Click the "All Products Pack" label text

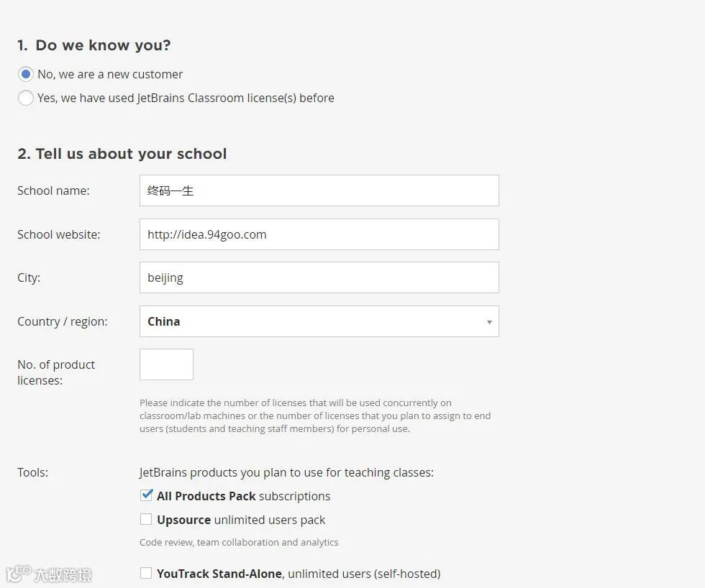pyautogui.click(x=206, y=496)
